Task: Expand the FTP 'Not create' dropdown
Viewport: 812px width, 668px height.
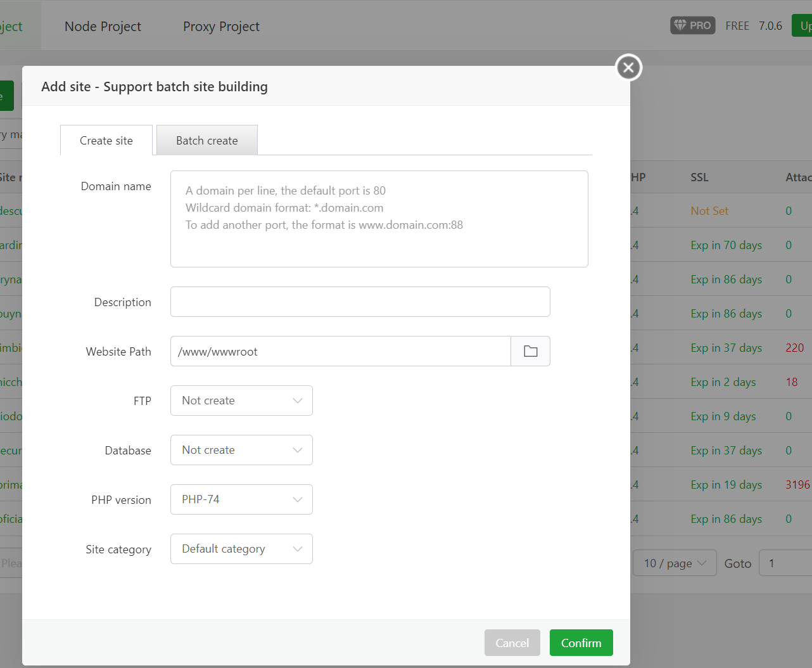Action: [x=241, y=400]
